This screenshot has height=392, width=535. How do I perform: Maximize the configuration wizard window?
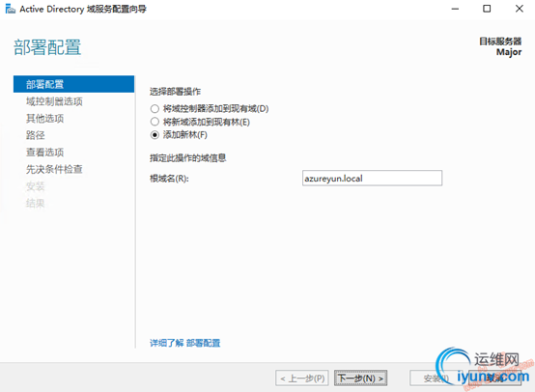point(487,9)
